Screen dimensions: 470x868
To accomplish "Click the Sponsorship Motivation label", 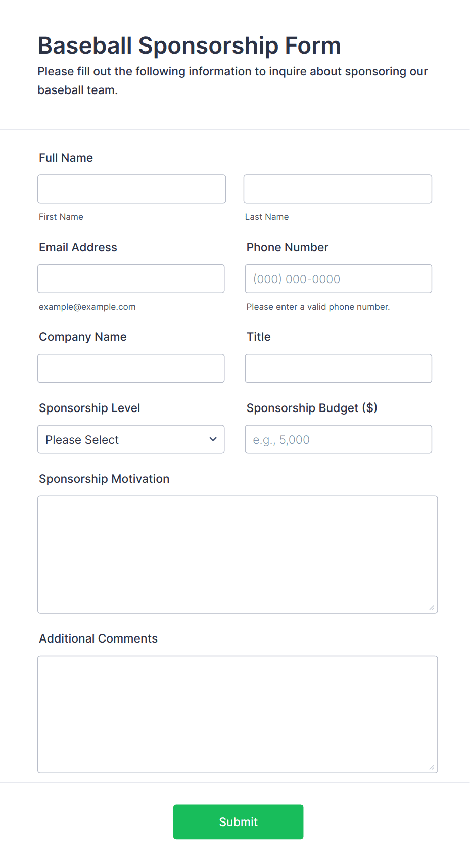I will point(104,479).
